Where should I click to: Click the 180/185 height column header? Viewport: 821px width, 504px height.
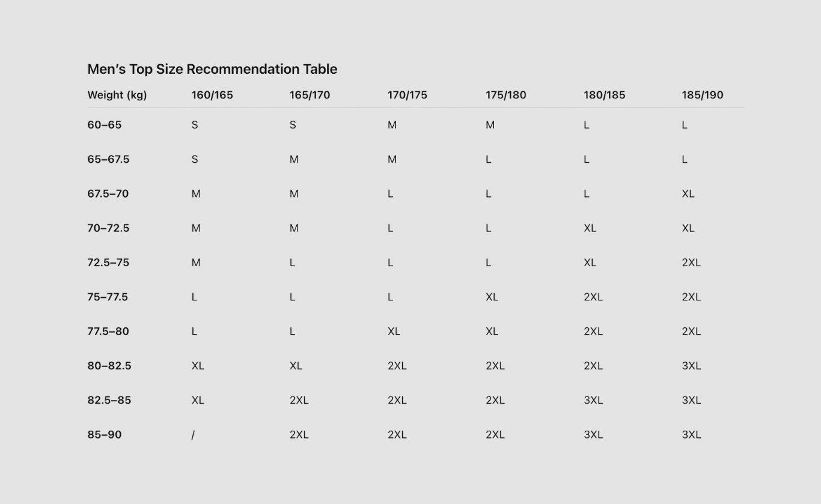coord(604,95)
